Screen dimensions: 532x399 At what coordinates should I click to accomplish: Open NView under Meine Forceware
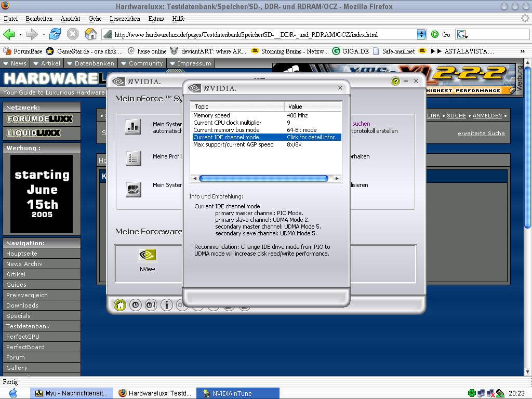pyautogui.click(x=147, y=261)
